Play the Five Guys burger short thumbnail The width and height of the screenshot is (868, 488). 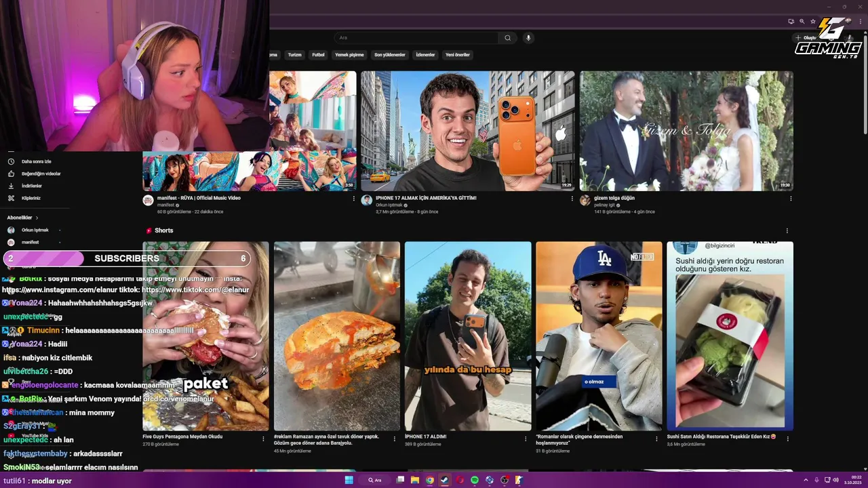point(205,336)
